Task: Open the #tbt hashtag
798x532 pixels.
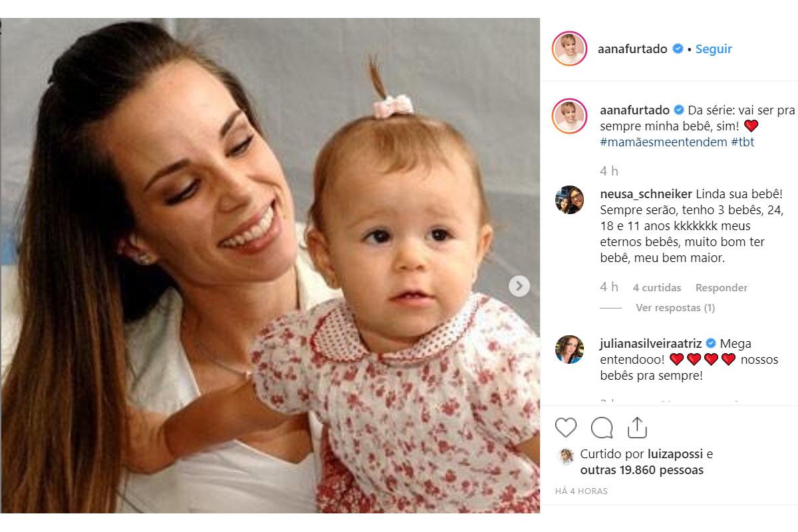Action: pos(743,142)
